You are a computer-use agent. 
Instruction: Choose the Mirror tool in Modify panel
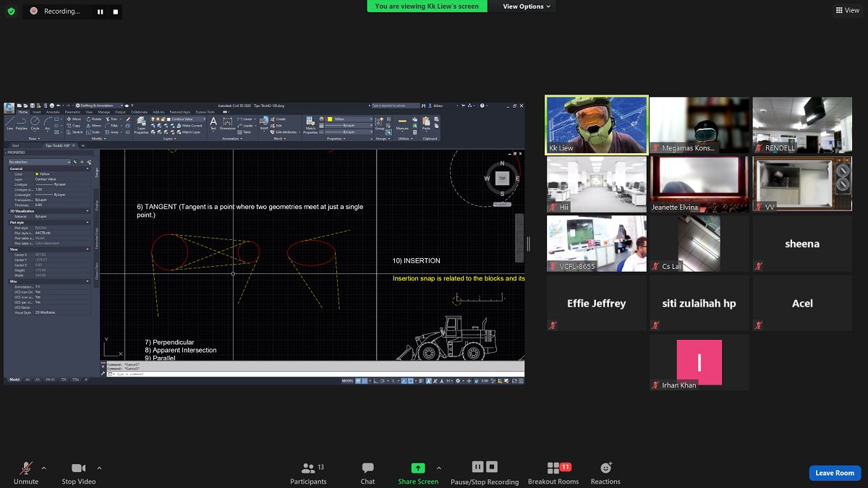[x=93, y=126]
